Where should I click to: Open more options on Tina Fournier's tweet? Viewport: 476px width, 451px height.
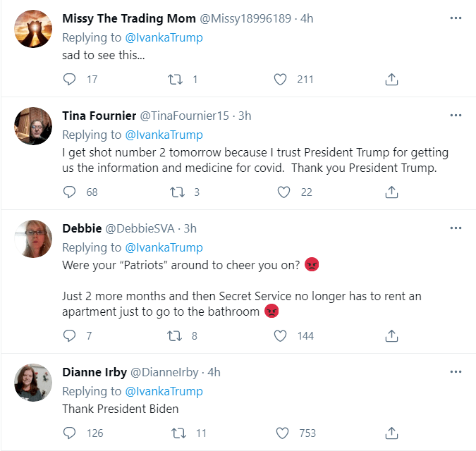[x=456, y=116]
